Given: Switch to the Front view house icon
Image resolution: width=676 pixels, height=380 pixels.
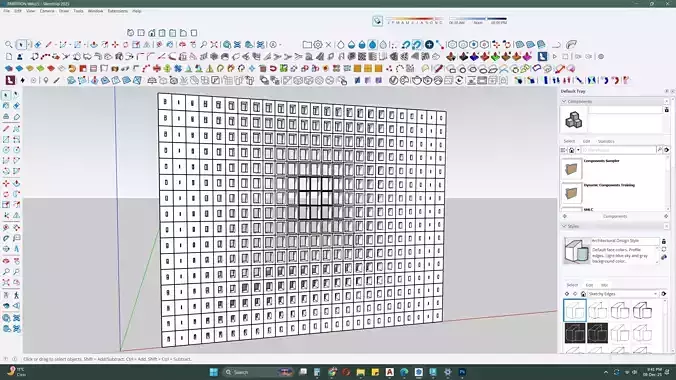Looking at the screenshot, I should tap(152, 33).
